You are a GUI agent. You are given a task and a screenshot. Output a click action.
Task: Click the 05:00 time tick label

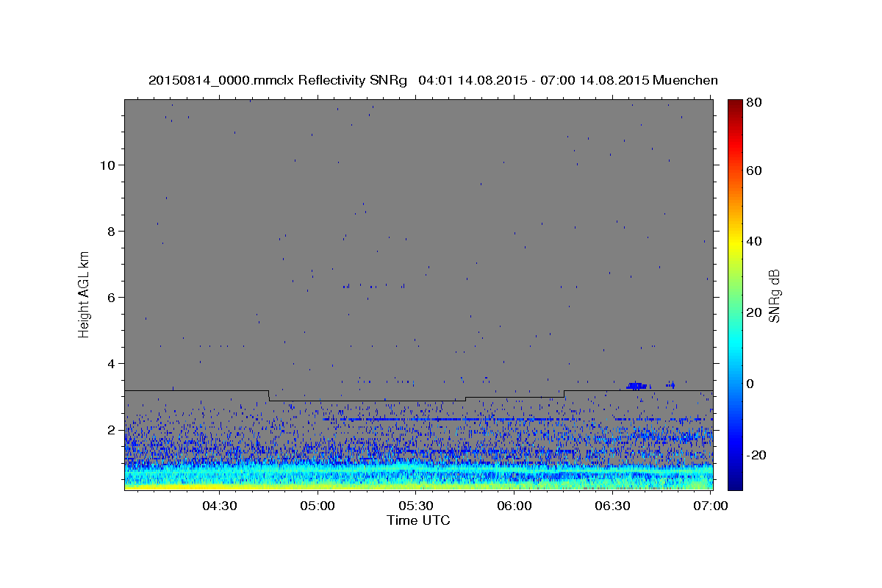click(318, 506)
